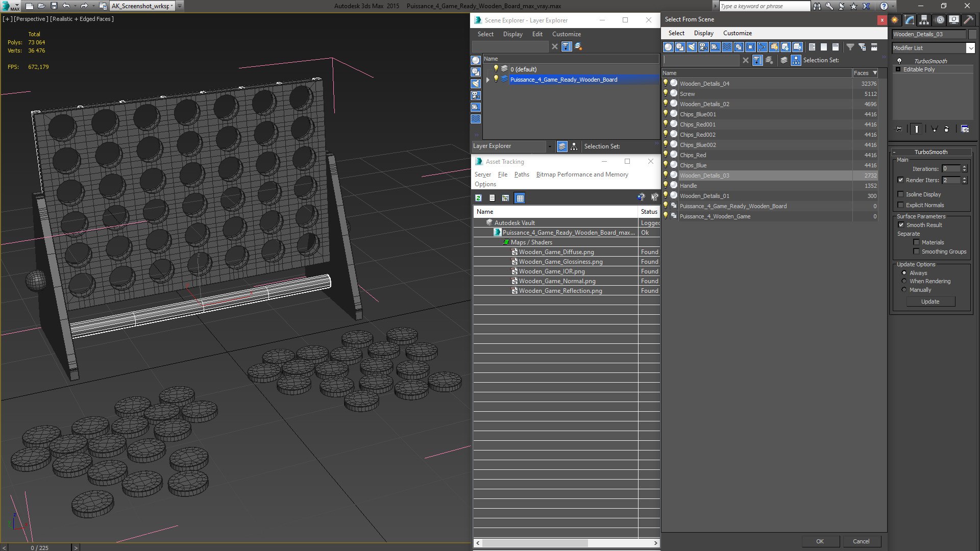Image resolution: width=980 pixels, height=551 pixels.
Task: Open the Modifier List dropdown
Action: (970, 48)
